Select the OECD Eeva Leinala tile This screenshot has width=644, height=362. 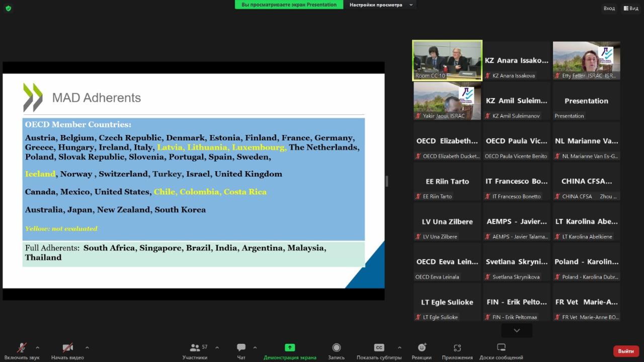(x=447, y=262)
